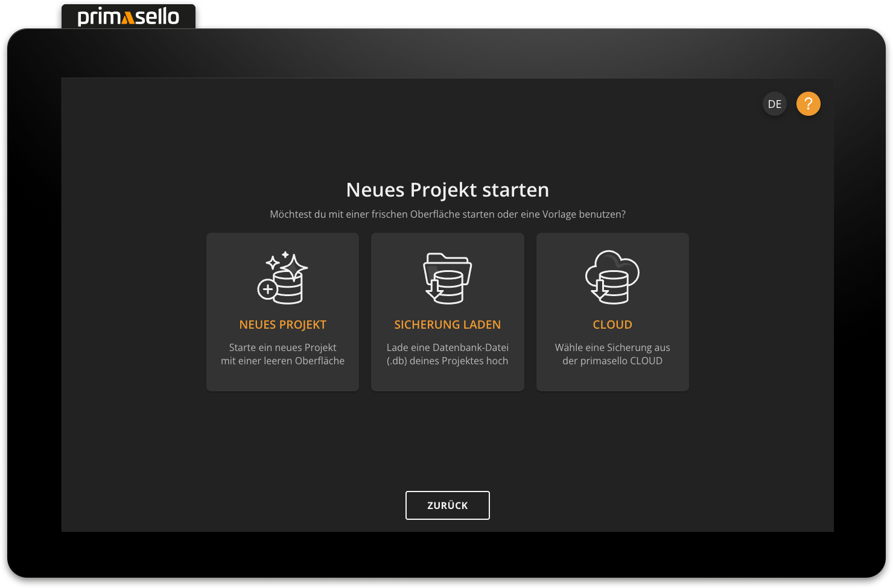Image resolution: width=893 pixels, height=588 pixels.
Task: Click the primasello logo
Action: [x=128, y=16]
